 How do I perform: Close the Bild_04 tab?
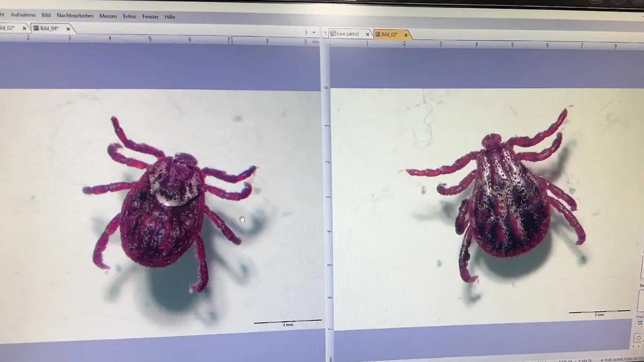pos(68,29)
